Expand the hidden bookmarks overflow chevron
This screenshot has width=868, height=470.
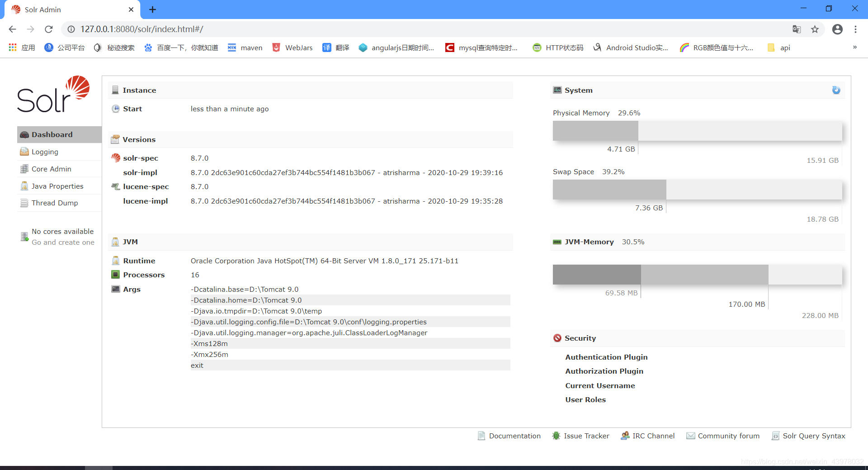[x=855, y=47]
